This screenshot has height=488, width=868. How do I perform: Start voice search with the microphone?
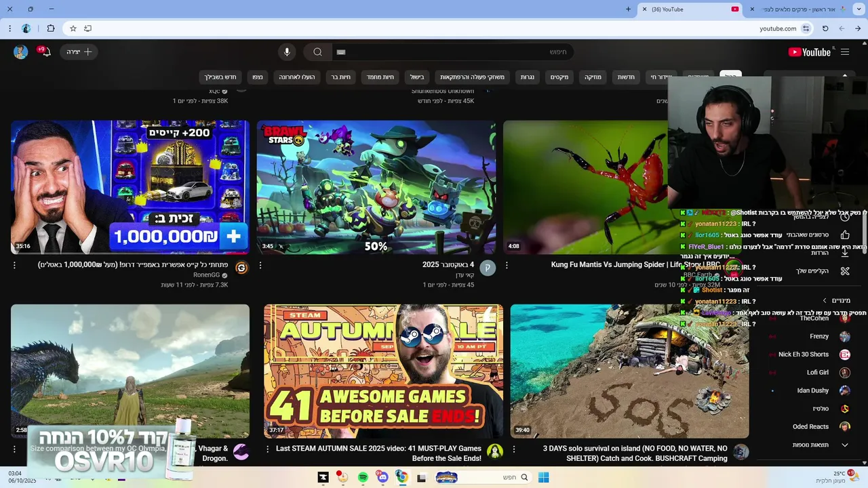pos(287,52)
